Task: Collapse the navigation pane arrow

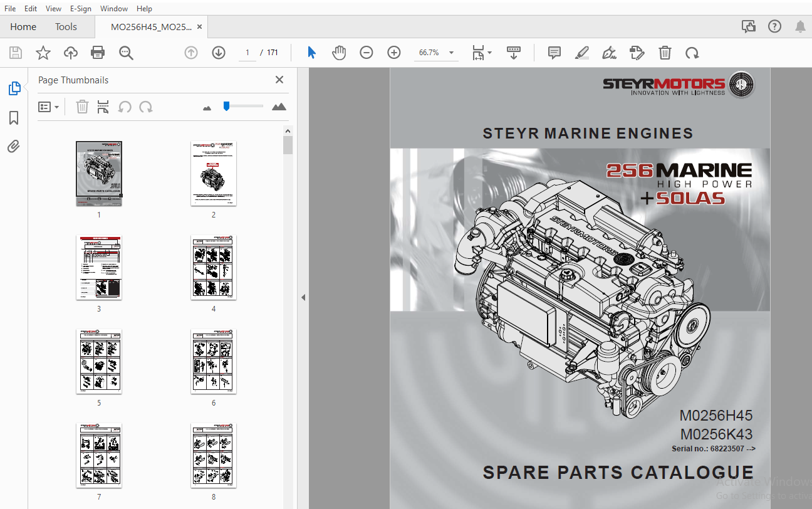Action: [303, 297]
